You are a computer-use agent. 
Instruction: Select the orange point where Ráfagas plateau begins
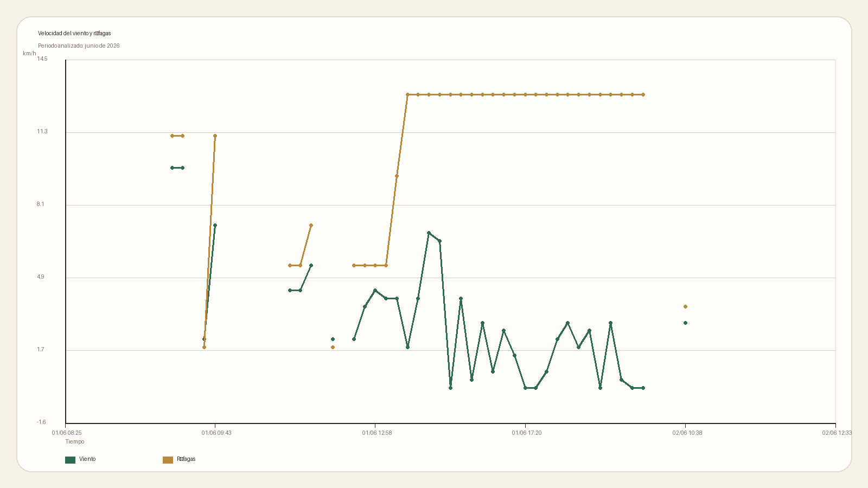point(407,95)
